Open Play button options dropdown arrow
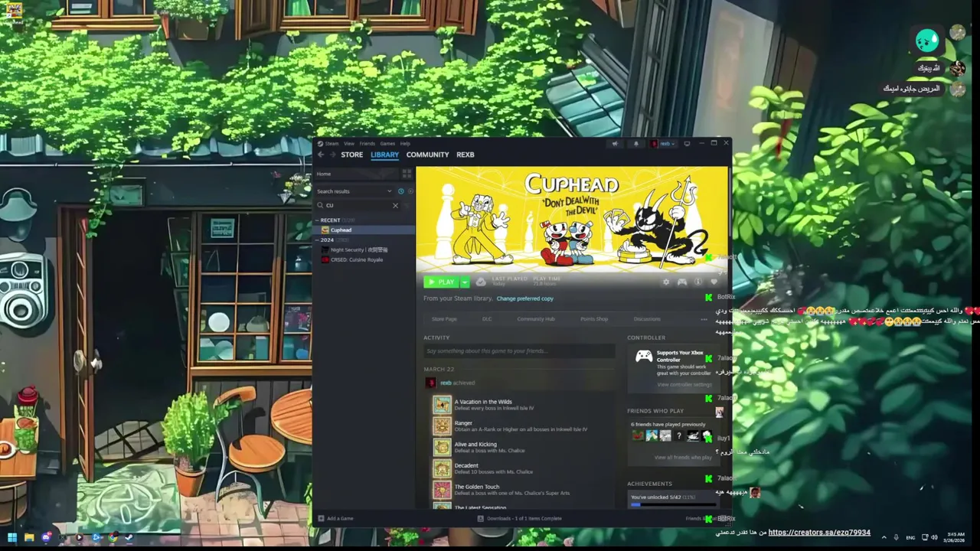This screenshot has height=551, width=980. (464, 282)
